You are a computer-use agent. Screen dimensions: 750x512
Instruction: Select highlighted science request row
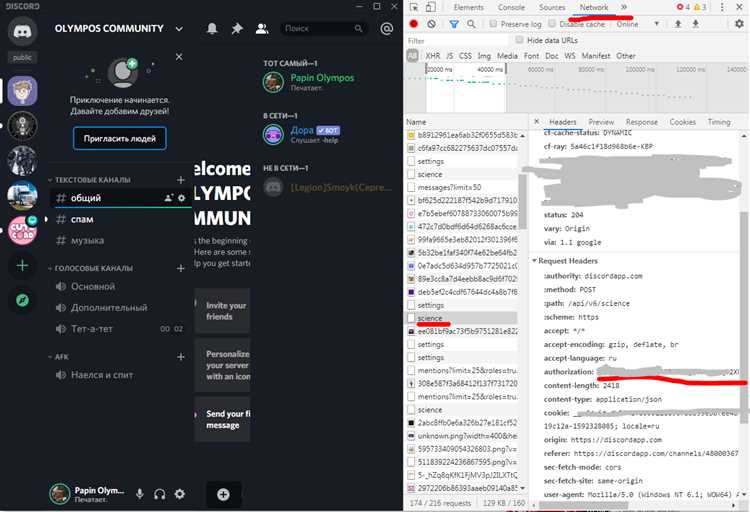tap(462, 318)
